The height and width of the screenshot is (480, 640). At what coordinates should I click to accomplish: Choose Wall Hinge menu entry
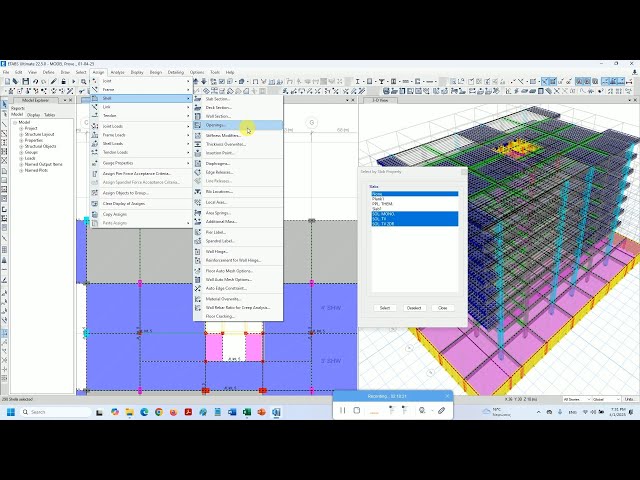click(238, 251)
